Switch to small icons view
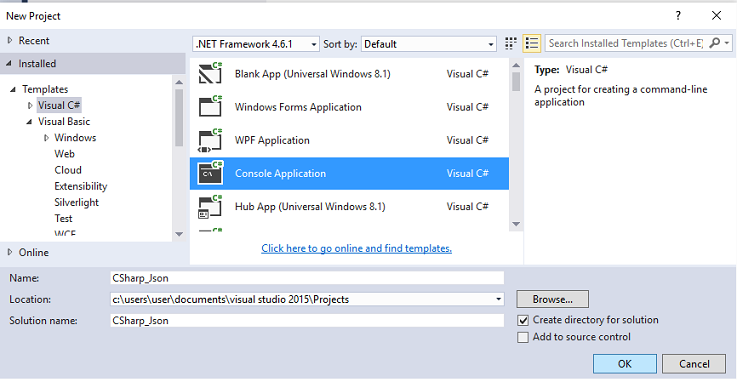The image size is (737, 380). point(510,43)
